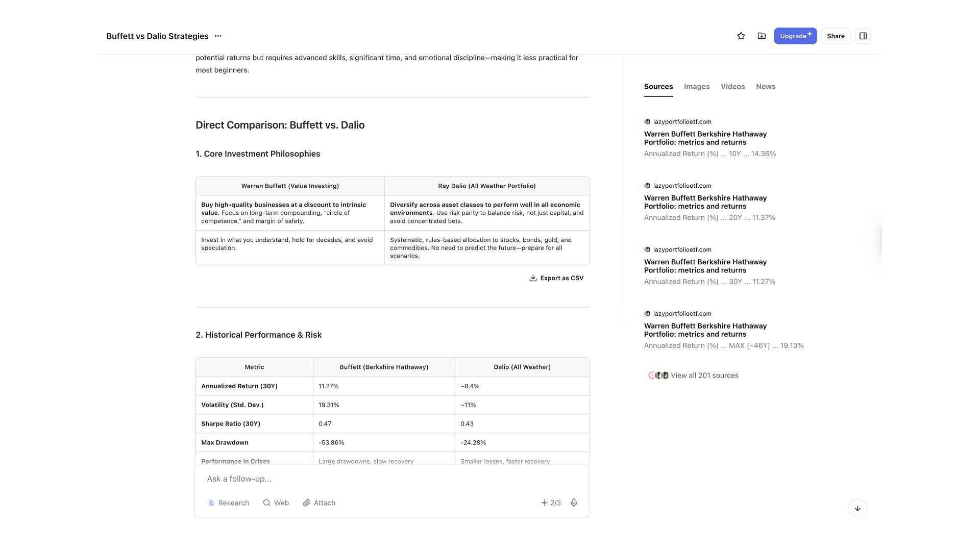Switch to the Images tab
The width and height of the screenshot is (980, 551).
tap(697, 87)
